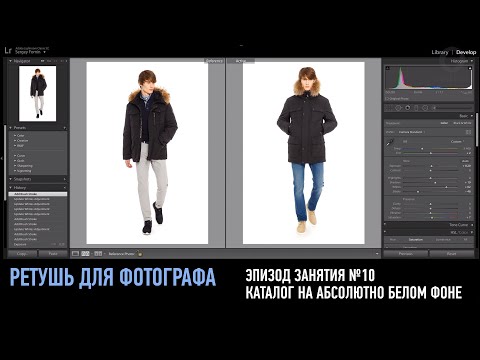This screenshot has height=360, width=480.
Task: Toggle the Reference Photo lock icon
Action: tap(140, 254)
